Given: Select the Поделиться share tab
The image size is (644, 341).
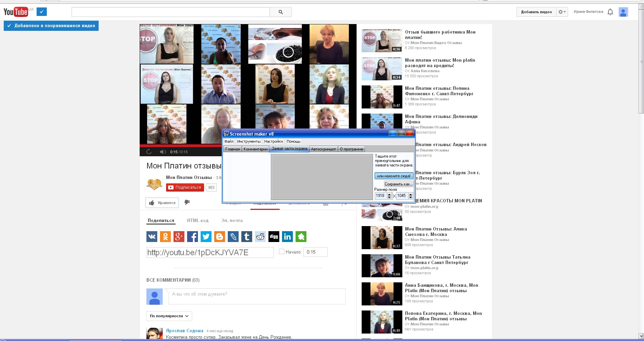Looking at the screenshot, I should tap(161, 221).
